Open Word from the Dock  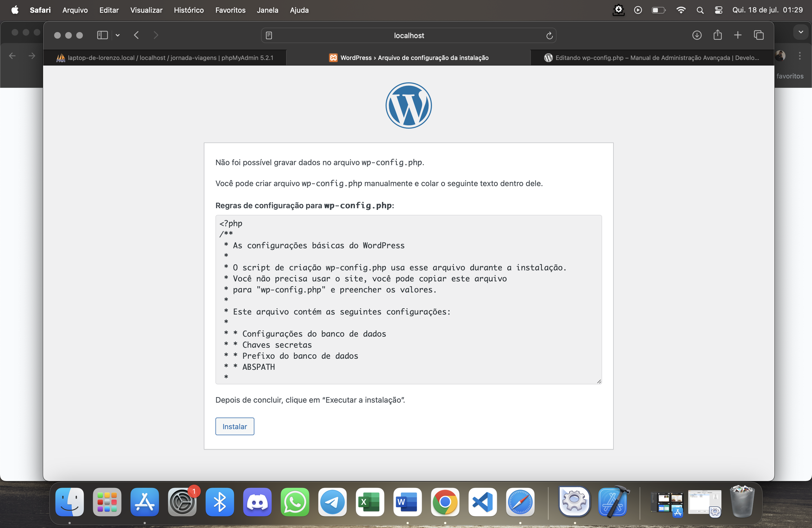(x=407, y=502)
